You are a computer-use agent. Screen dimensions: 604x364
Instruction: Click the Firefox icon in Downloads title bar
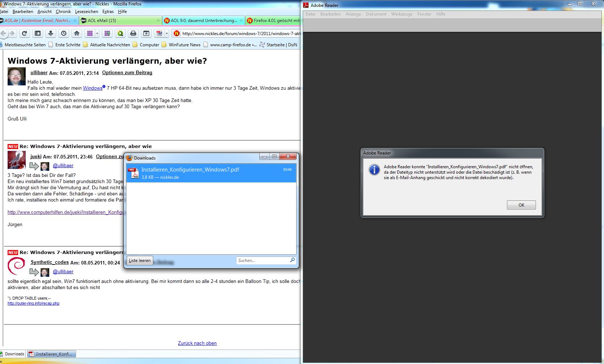[x=129, y=158]
